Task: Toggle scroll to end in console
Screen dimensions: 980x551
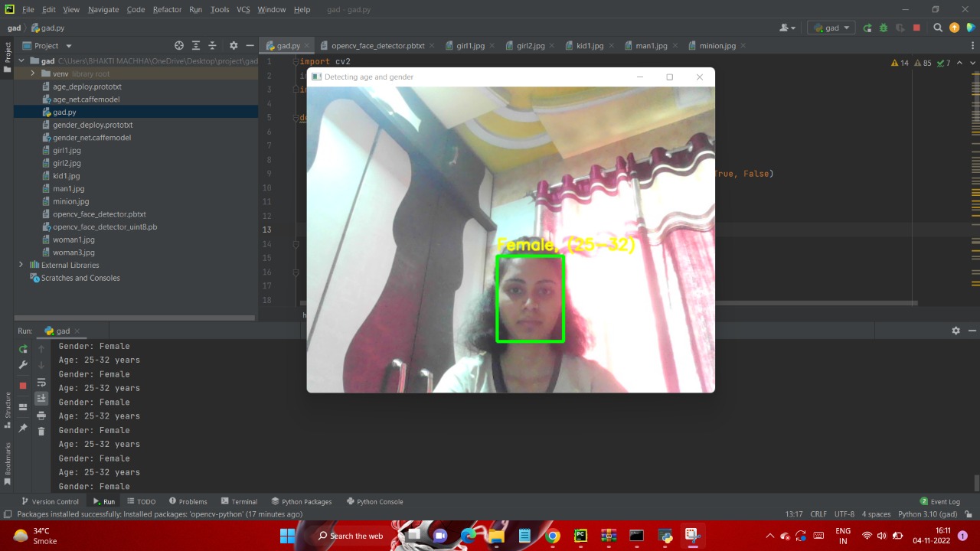Action: (x=41, y=397)
